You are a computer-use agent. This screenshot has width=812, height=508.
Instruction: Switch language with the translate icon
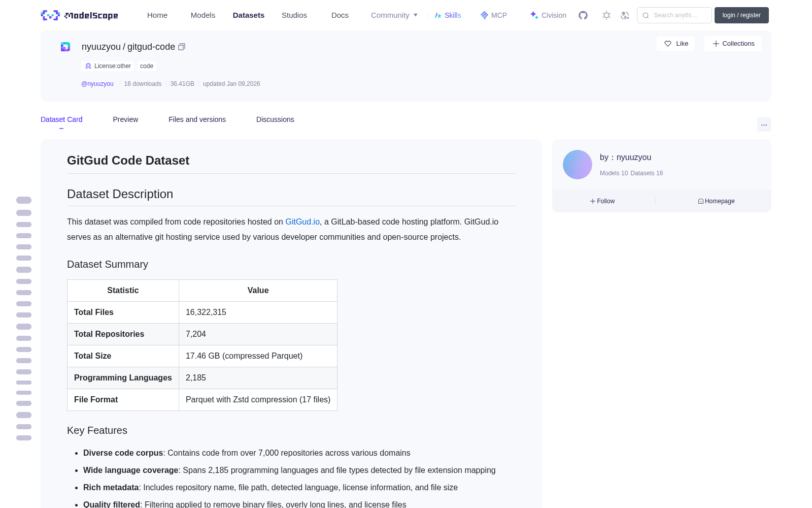tap(625, 15)
